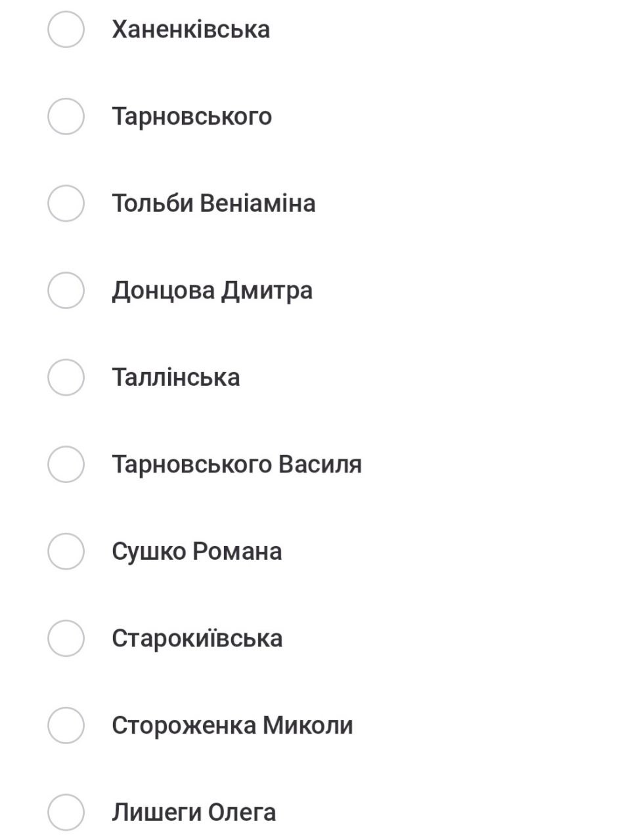This screenshot has width=620, height=840.
Task: Choose the Тарновського radio option
Action: 66,116
